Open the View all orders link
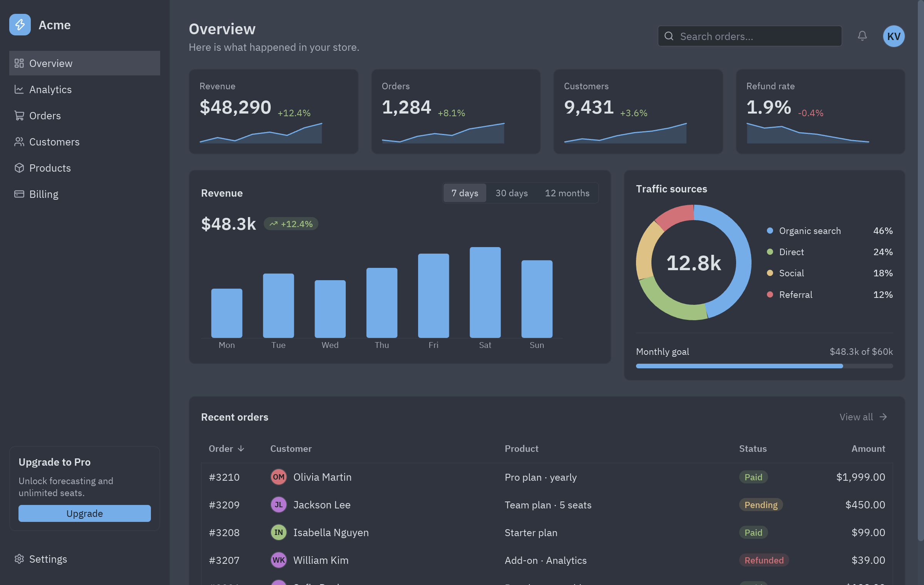Viewport: 924px width, 585px height. point(863,417)
